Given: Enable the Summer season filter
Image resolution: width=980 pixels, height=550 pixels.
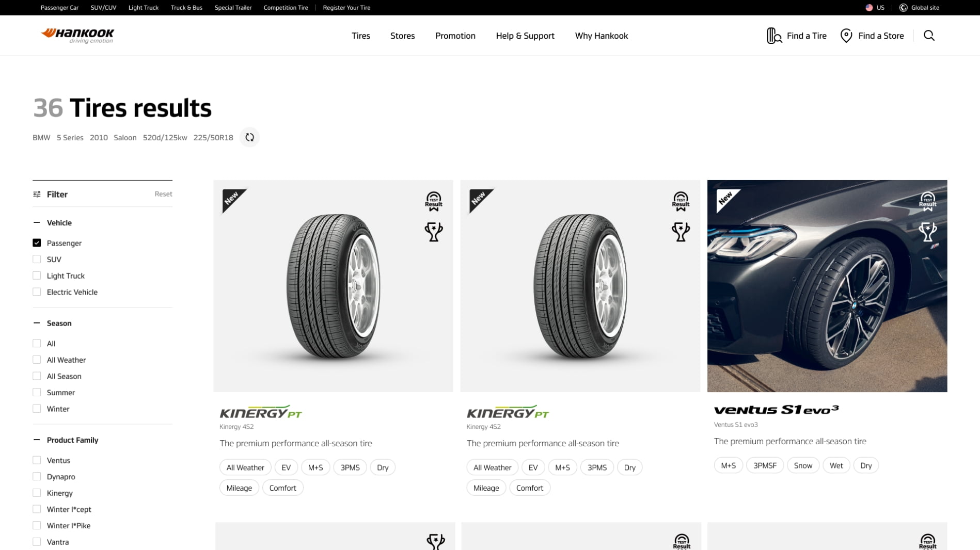Looking at the screenshot, I should click(x=37, y=393).
